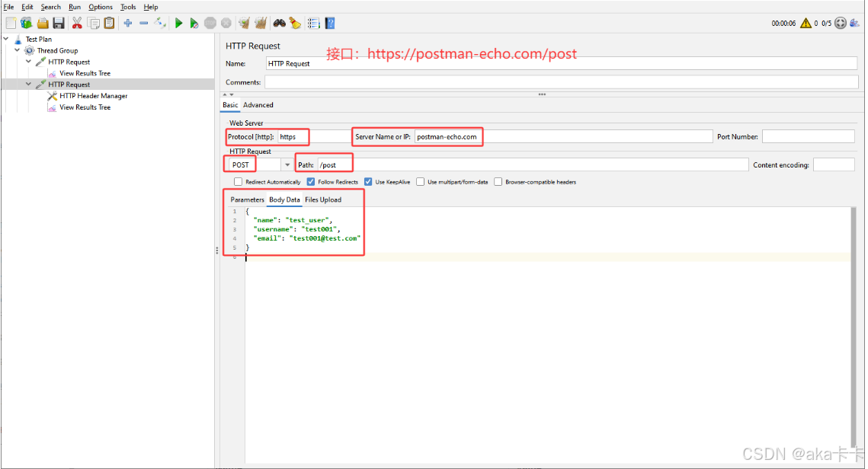
Task: Open the Templates toolbar icon
Action: pyautogui.click(x=26, y=24)
